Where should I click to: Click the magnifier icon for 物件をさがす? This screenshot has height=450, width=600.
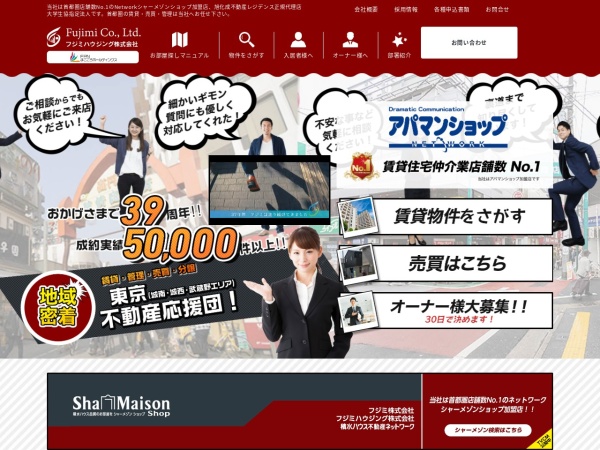[246, 39]
